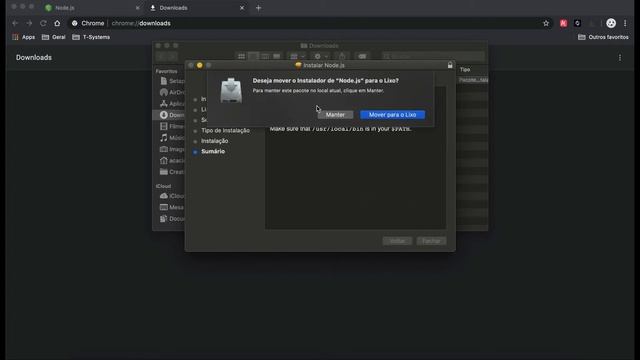Click Finder share toolbar icon

click(x=342, y=56)
